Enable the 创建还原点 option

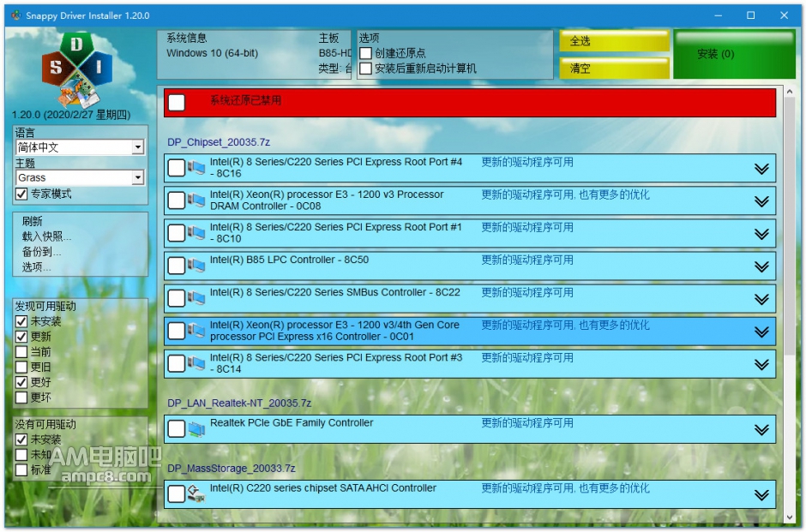point(365,53)
